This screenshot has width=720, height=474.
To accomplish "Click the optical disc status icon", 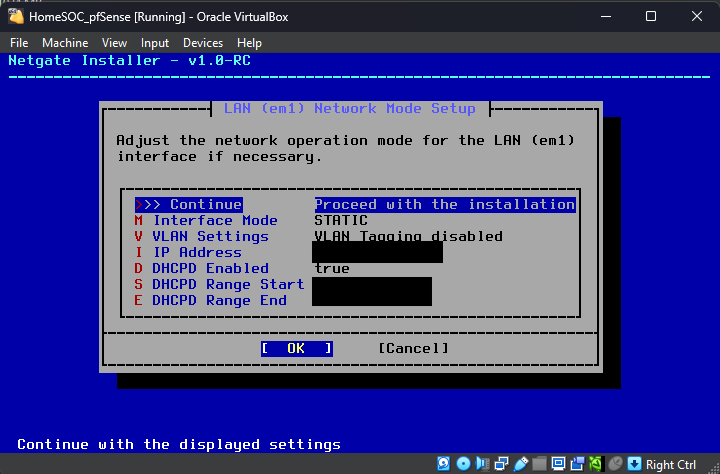I will (463, 464).
